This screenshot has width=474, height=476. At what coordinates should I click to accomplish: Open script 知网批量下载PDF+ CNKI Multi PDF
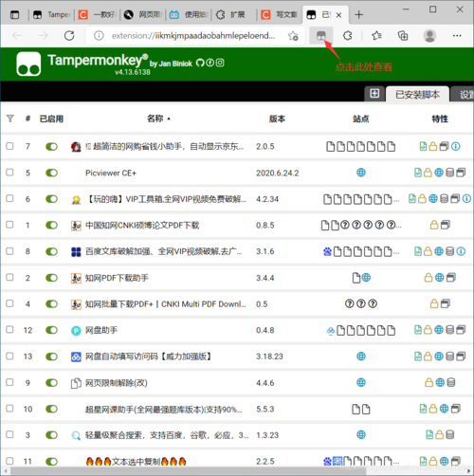click(x=166, y=304)
